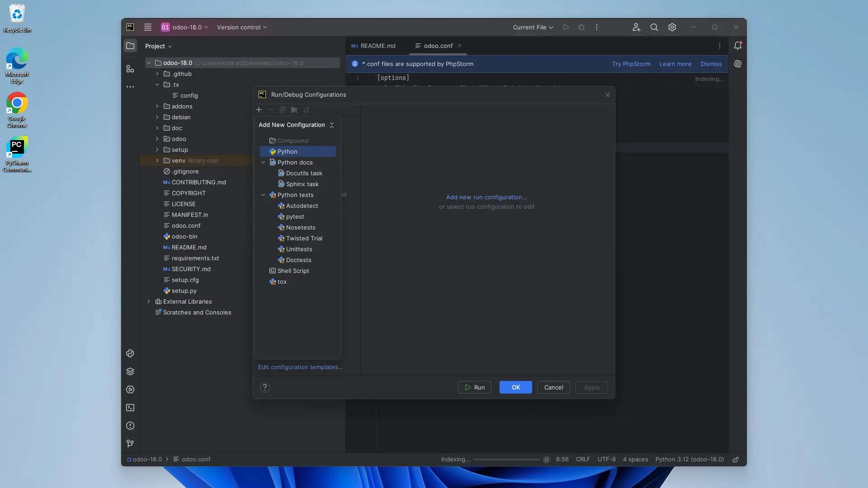Click the UTF-8 encoding status entry
Viewport: 868px width, 488px height.
[607, 459]
